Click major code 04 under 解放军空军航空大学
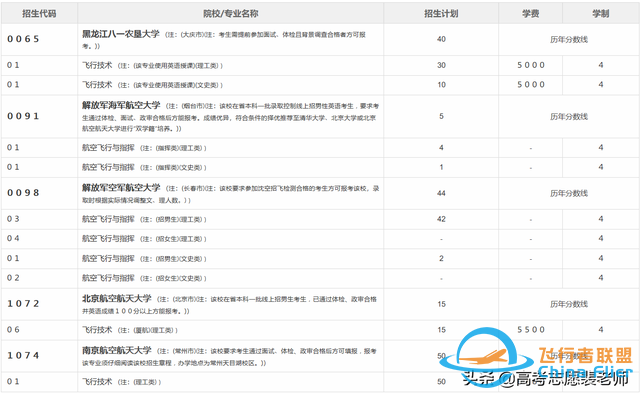Image resolution: width=640 pixels, height=398 pixels. (x=13, y=238)
